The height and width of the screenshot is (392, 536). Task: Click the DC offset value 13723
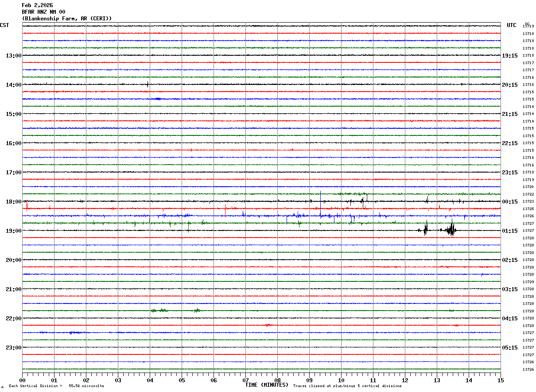(x=528, y=202)
